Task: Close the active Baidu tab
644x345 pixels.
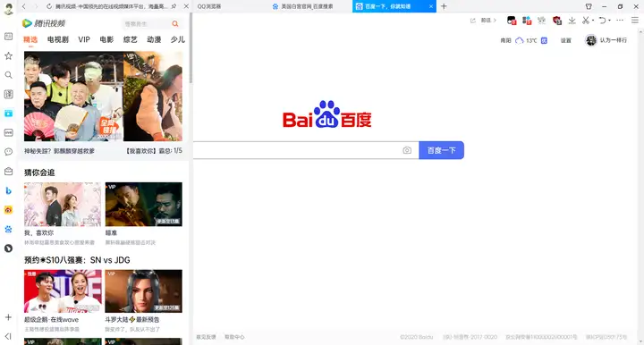Action: [x=431, y=6]
